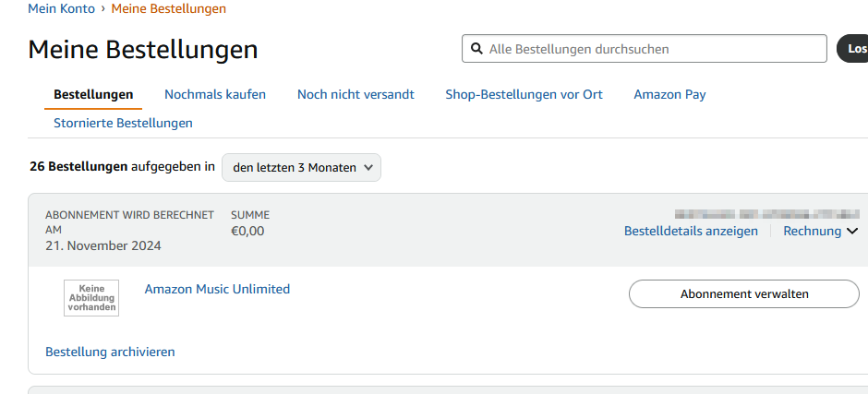Submit order search with Los button
The height and width of the screenshot is (394, 868).
click(853, 49)
